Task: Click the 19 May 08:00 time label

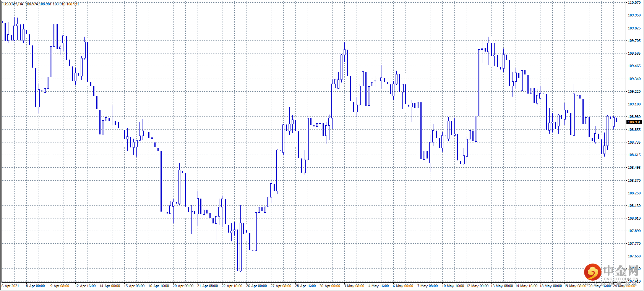Action: 575,286
